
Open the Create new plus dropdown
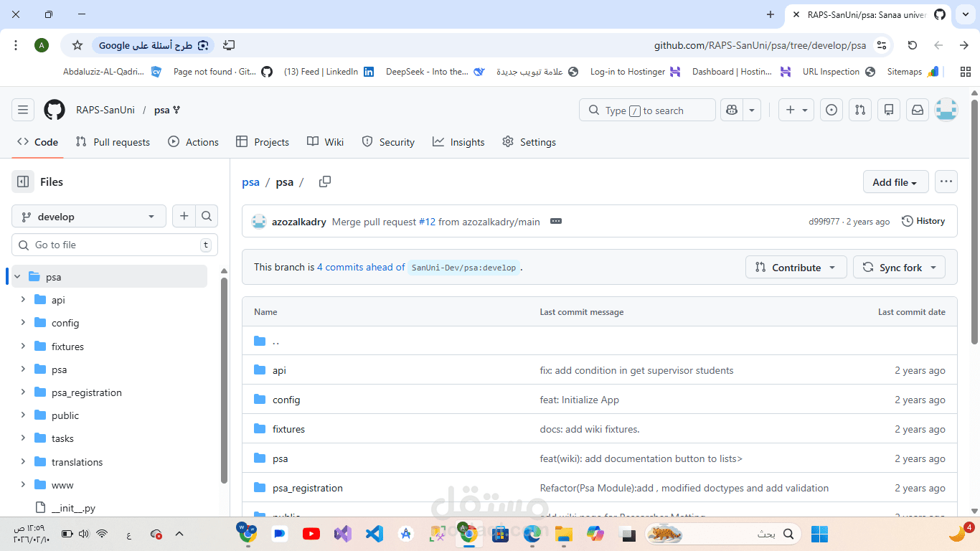tap(796, 110)
